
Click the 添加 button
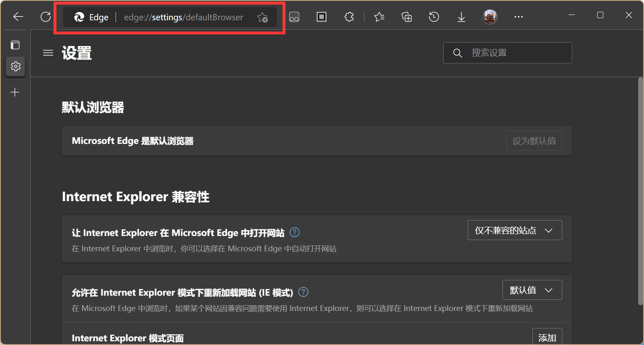(x=547, y=337)
